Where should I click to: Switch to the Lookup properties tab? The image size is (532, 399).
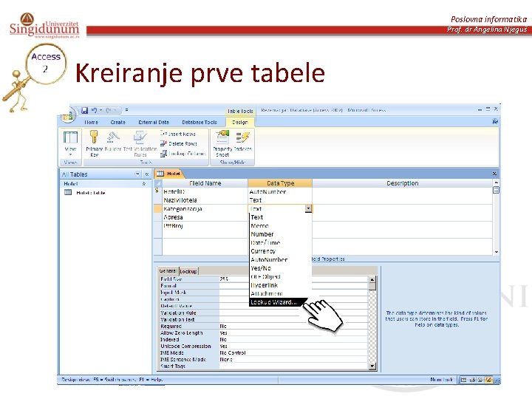188,271
